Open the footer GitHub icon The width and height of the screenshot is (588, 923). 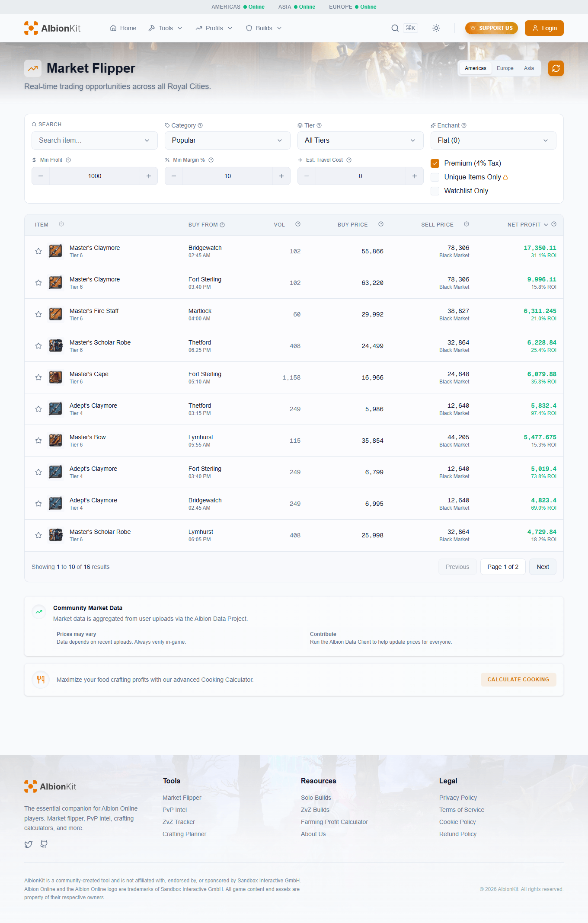[x=44, y=844]
